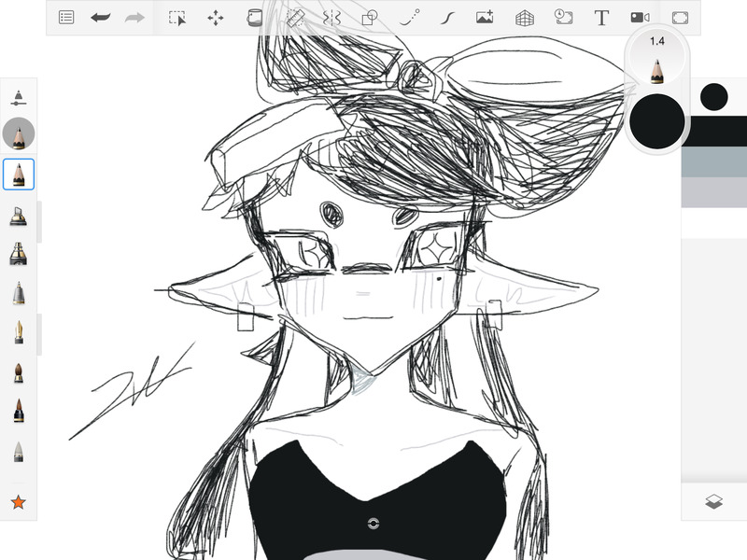Image resolution: width=747 pixels, height=560 pixels.
Task: Open the main menu list icon
Action: [x=66, y=18]
